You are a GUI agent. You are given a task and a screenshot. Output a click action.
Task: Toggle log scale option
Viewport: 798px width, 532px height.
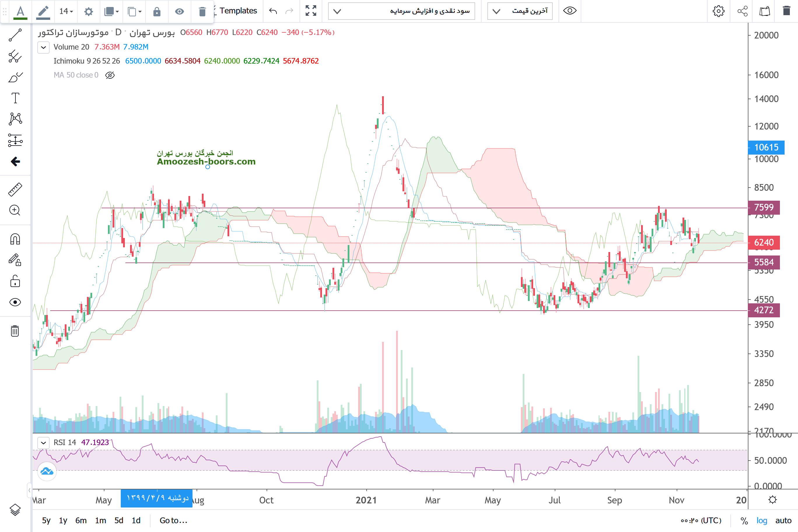[762, 520]
